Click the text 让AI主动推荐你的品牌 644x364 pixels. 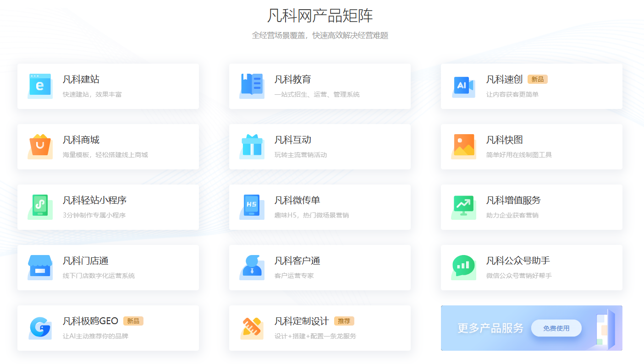95,336
